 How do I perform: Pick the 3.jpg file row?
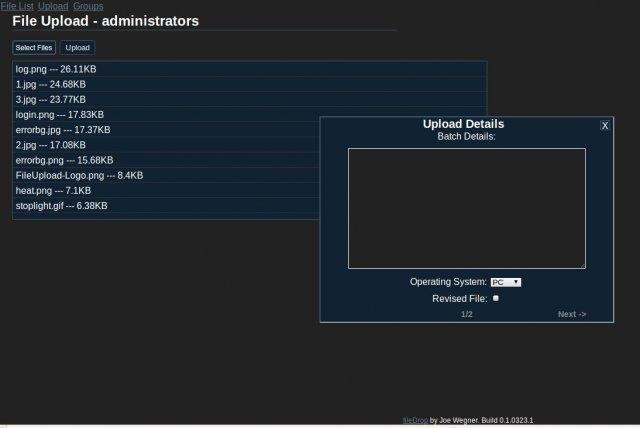pos(51,99)
